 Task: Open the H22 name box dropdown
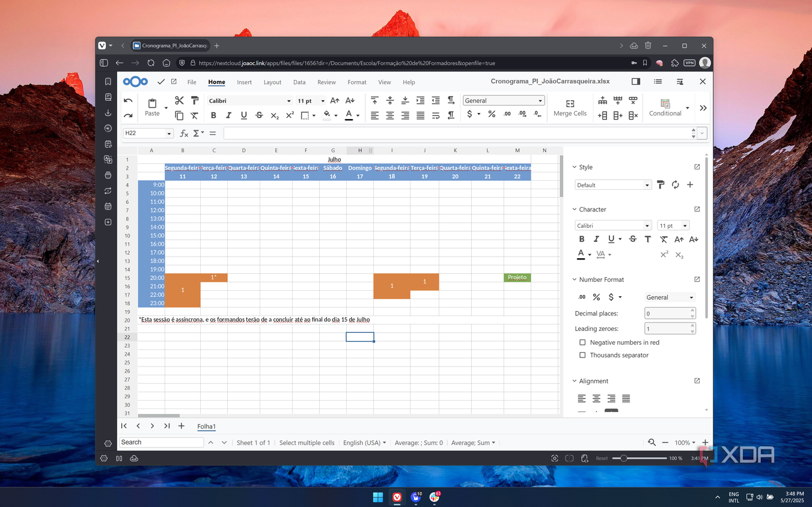169,133
